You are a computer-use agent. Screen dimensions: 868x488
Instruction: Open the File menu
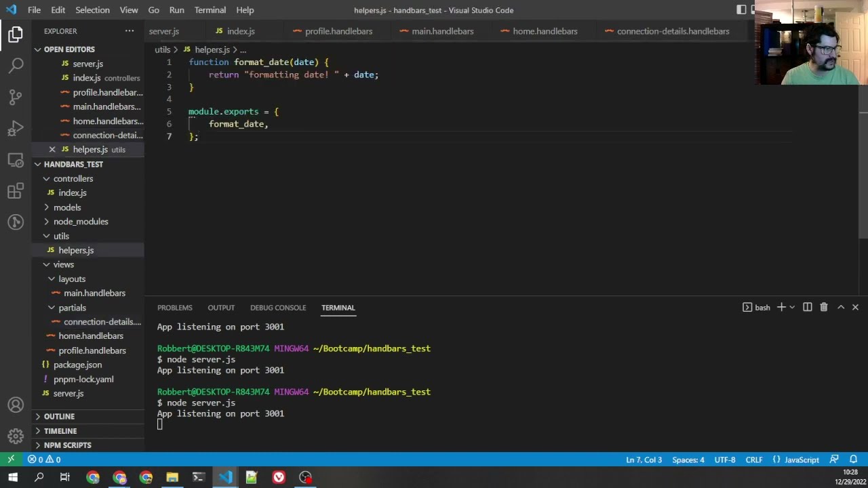[x=34, y=10]
